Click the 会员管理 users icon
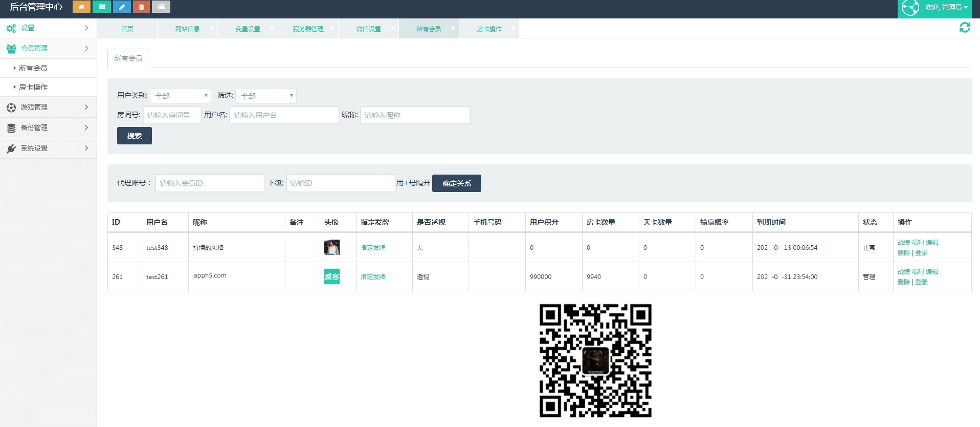Screen dimensions: 980x427 point(11,49)
